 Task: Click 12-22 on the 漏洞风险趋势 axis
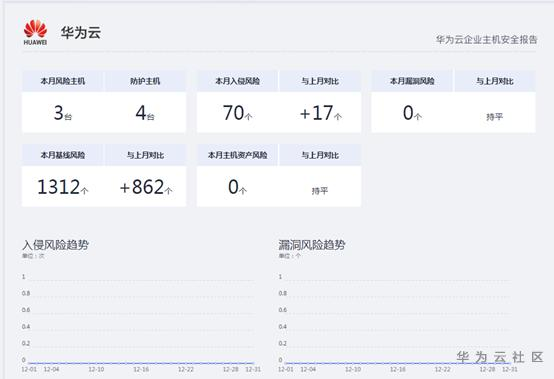click(443, 369)
